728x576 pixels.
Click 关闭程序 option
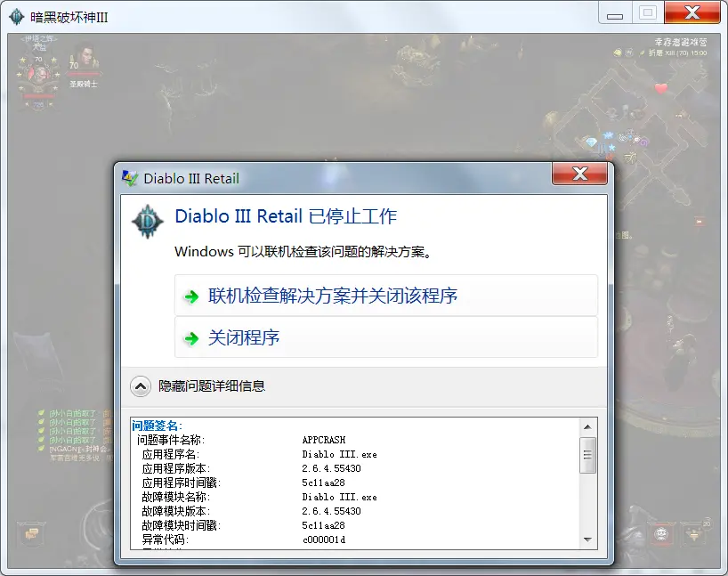click(386, 337)
